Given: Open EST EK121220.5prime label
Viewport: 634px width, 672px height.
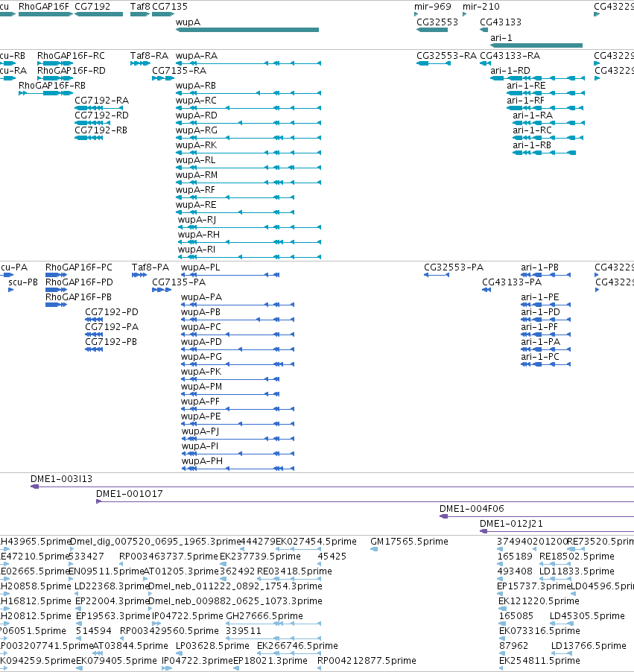Looking at the screenshot, I should 539,601.
